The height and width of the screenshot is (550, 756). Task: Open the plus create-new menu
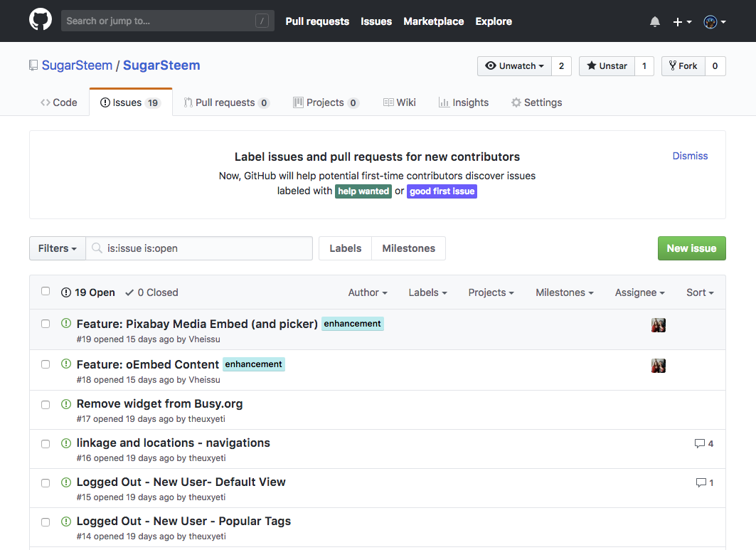682,22
